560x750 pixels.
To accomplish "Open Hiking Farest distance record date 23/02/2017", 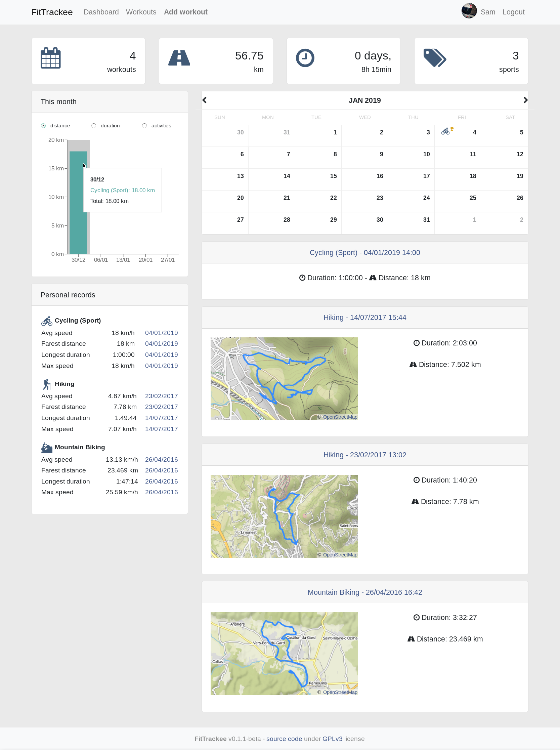I will [x=161, y=407].
